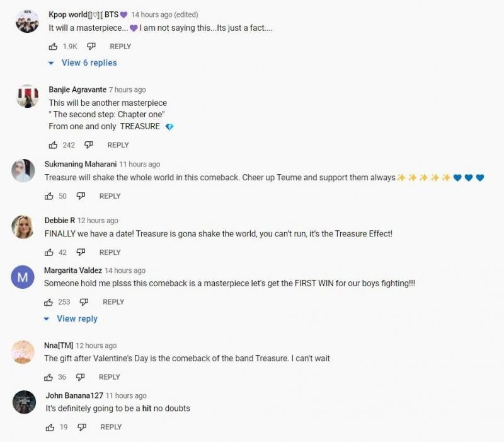Reply to Kpop world BTS comment

pos(120,46)
